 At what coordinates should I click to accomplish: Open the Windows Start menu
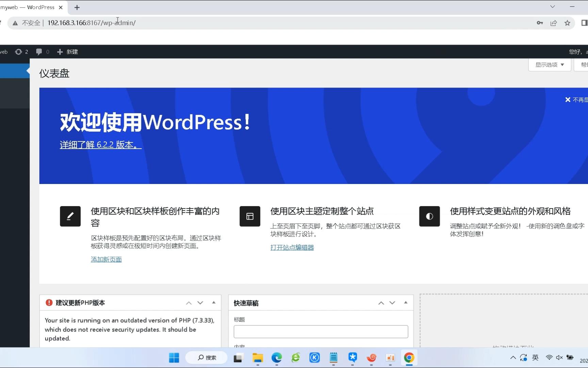tap(174, 357)
